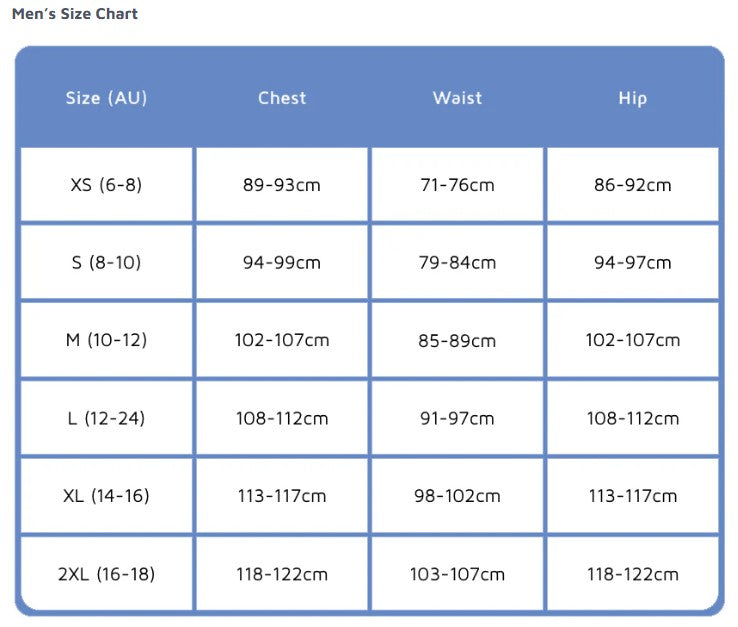Choose the M (10-12) size row label
The height and width of the screenshot is (627, 738).
pos(106,340)
